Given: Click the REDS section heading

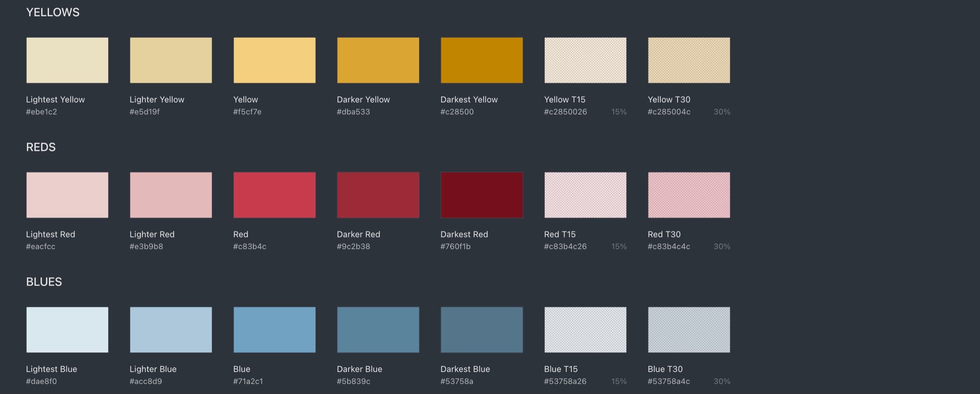Looking at the screenshot, I should [41, 147].
